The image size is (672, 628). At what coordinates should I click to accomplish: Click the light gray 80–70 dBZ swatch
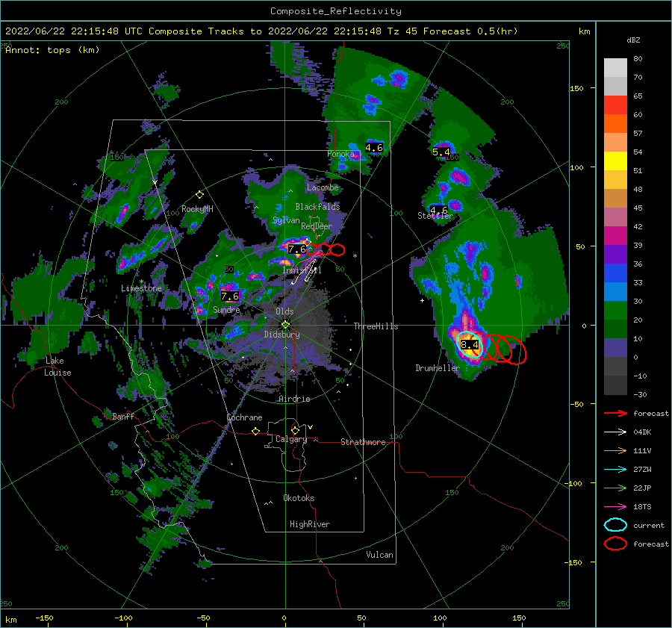615,67
